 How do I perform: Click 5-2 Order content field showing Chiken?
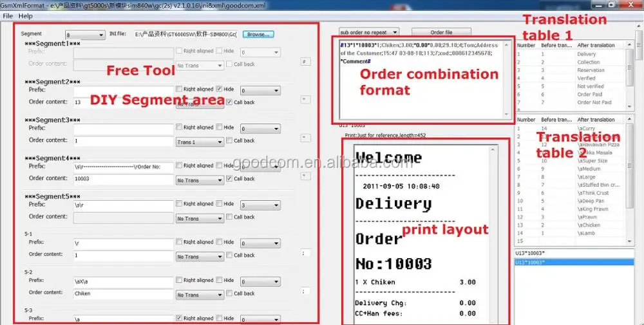tap(124, 294)
